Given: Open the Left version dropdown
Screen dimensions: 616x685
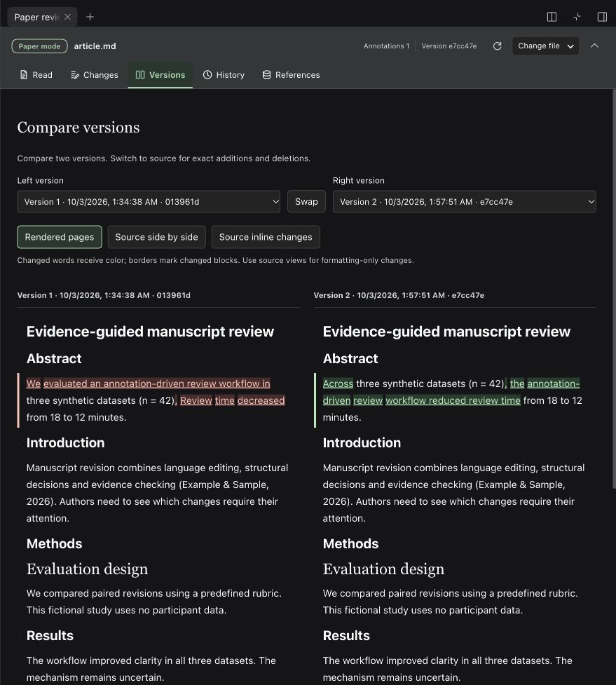Looking at the screenshot, I should pyautogui.click(x=149, y=201).
